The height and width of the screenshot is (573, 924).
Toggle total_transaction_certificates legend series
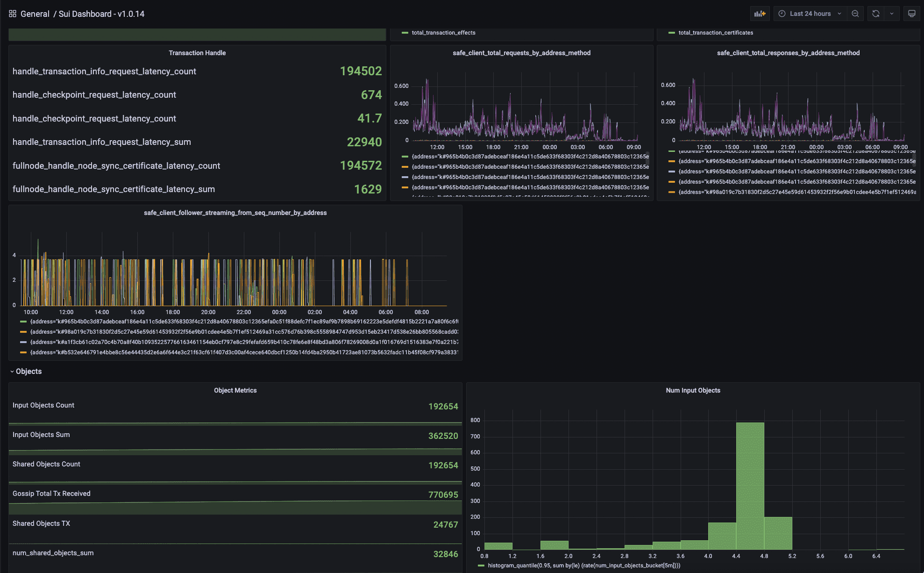tap(715, 33)
